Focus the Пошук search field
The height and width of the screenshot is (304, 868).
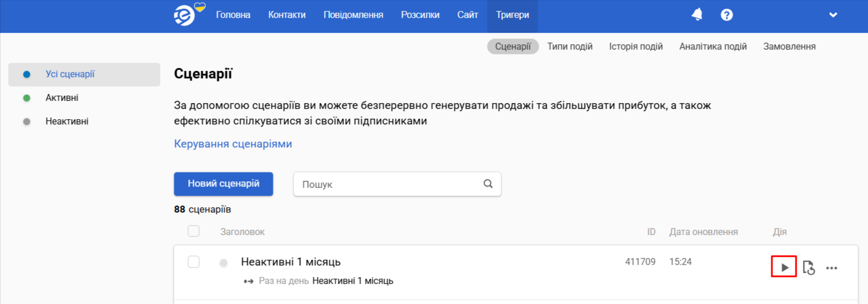pyautogui.click(x=397, y=184)
